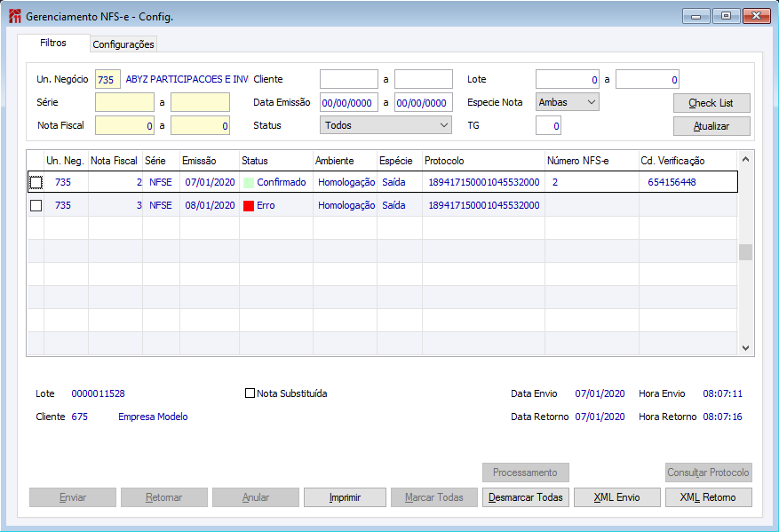Click the green Confirmado status swatch
Image resolution: width=779 pixels, height=532 pixels.
[x=249, y=182]
